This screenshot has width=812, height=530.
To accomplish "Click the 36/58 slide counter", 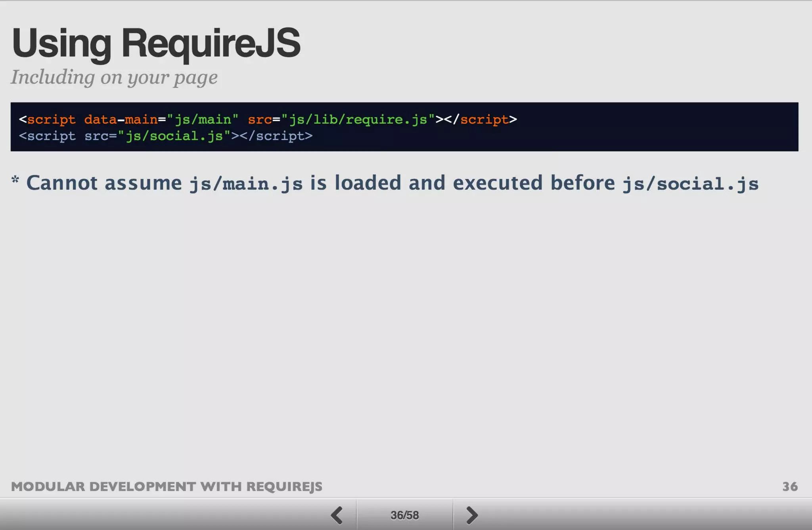I will (404, 515).
